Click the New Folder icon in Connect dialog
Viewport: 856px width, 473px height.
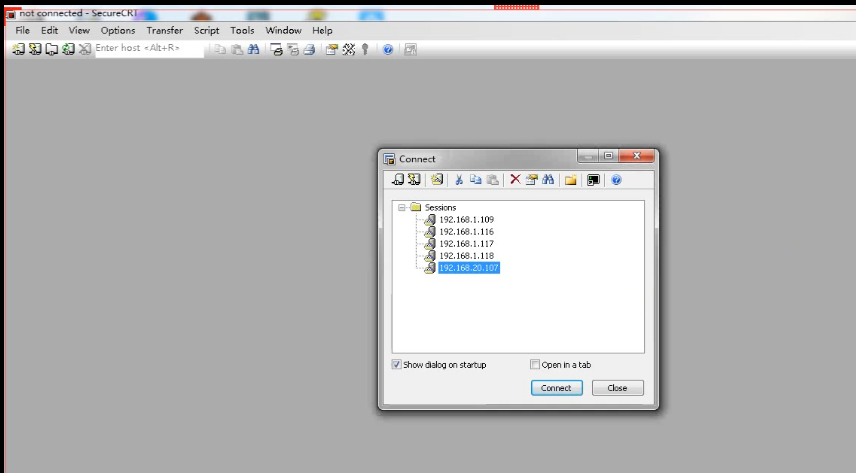click(570, 180)
